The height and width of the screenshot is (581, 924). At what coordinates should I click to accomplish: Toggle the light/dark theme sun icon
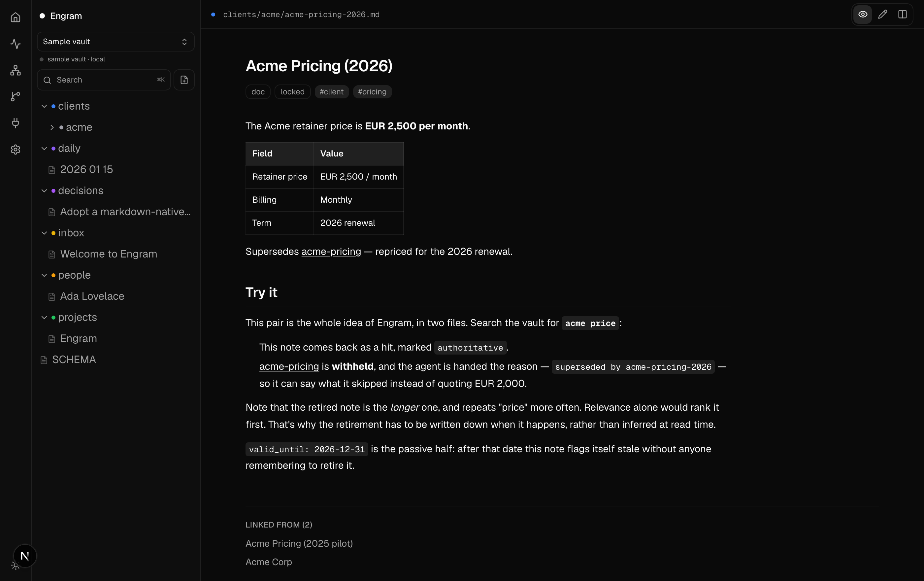(x=15, y=565)
